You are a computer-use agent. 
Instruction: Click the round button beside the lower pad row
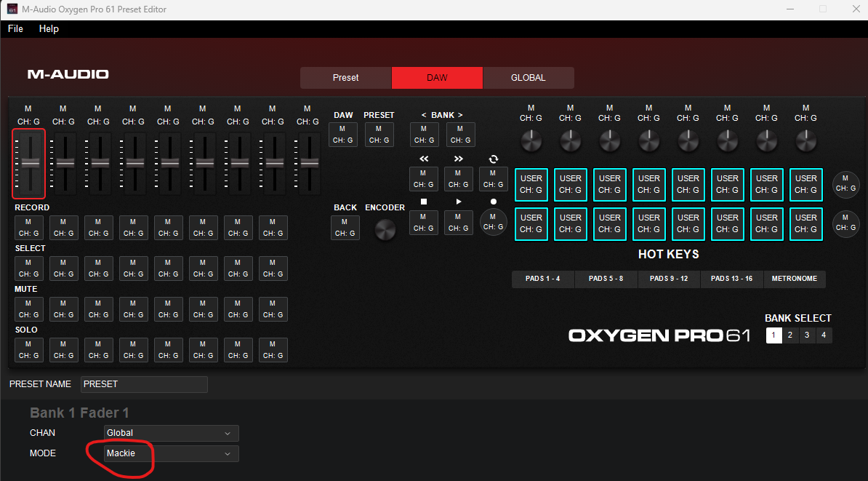846,223
